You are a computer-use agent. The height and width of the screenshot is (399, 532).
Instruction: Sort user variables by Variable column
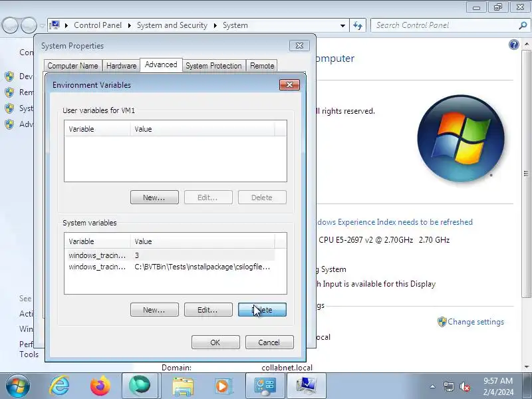97,129
